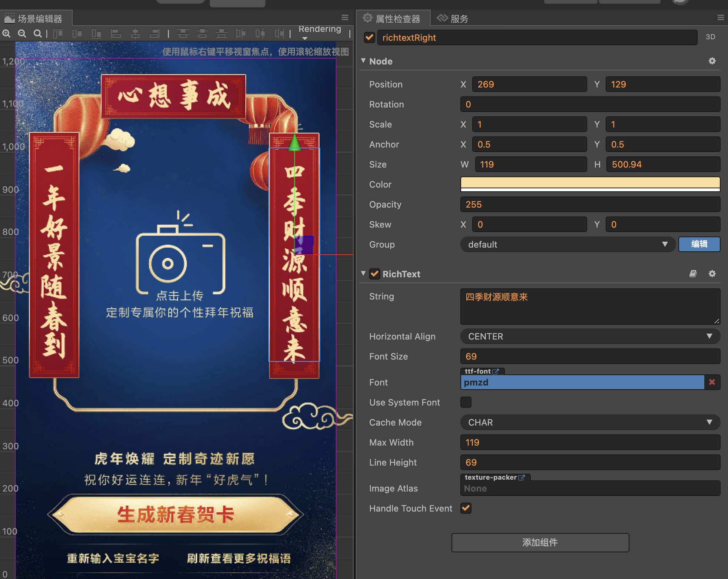Open the Node component gear settings
Viewport: 728px width, 579px height.
(712, 61)
